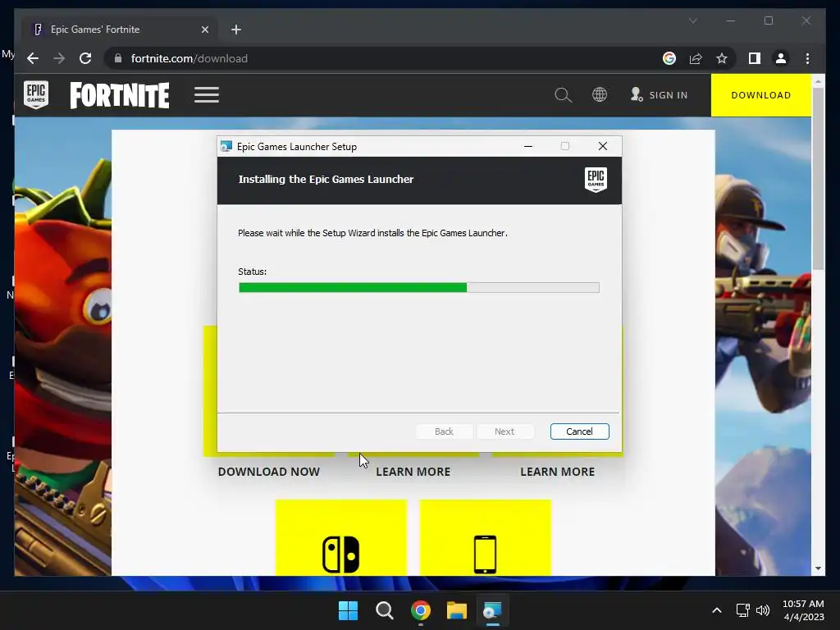Open a new Chrome tab
The height and width of the screenshot is (630, 840).
[236, 30]
